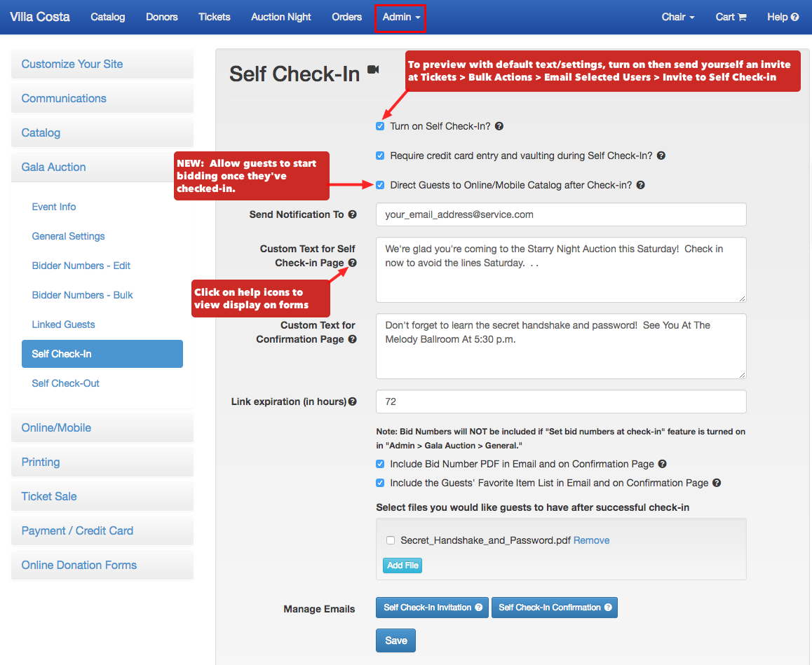Expand Online/Mobile sidebar section
The image size is (812, 665).
pyautogui.click(x=102, y=428)
